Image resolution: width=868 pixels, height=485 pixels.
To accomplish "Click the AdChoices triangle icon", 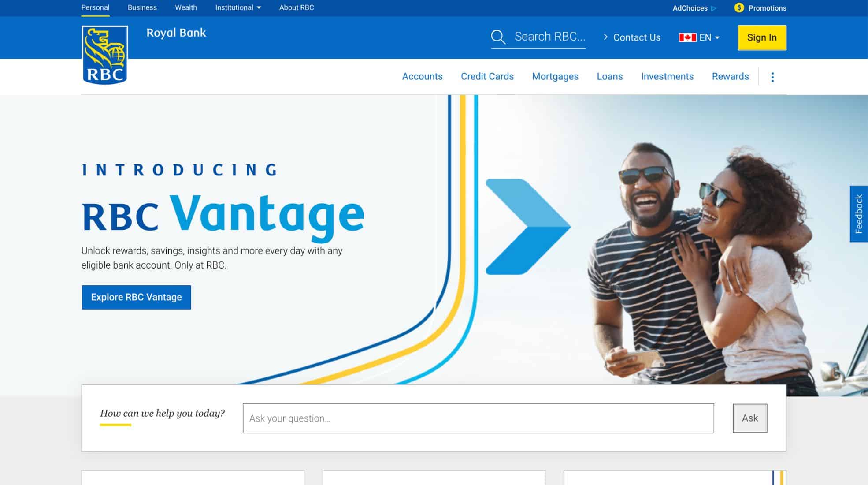I will pos(713,8).
